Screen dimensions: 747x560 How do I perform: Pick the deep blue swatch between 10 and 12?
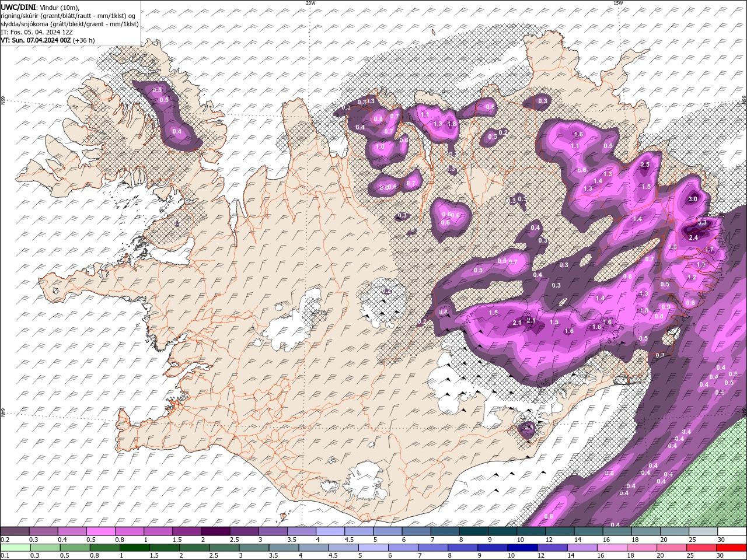point(521,548)
